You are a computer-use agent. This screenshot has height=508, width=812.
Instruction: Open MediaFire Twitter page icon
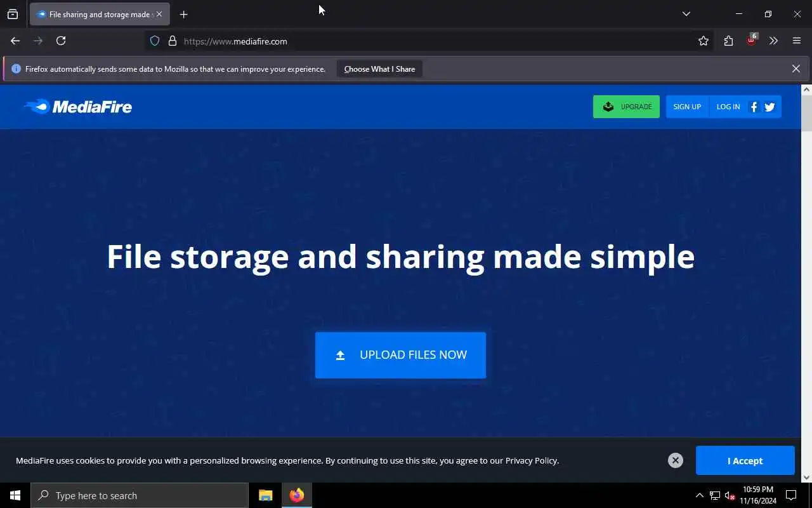[769, 107]
